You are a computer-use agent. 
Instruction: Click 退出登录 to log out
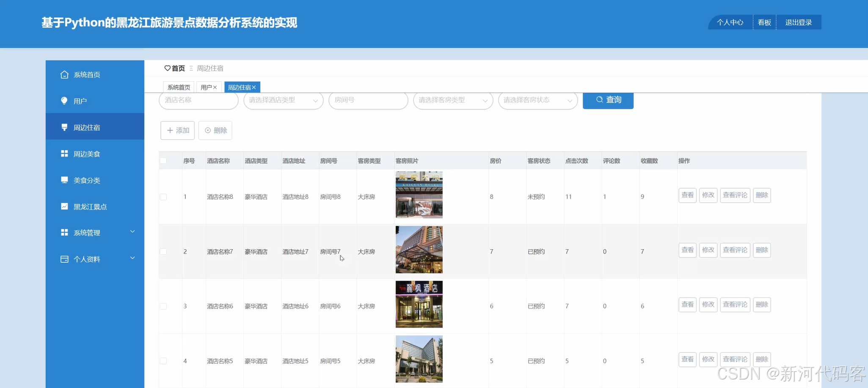(x=799, y=22)
